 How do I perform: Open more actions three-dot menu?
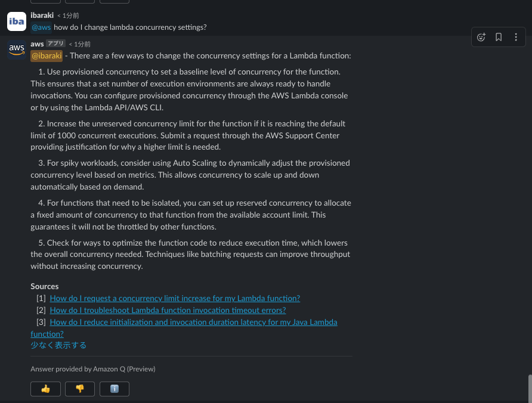[516, 37]
